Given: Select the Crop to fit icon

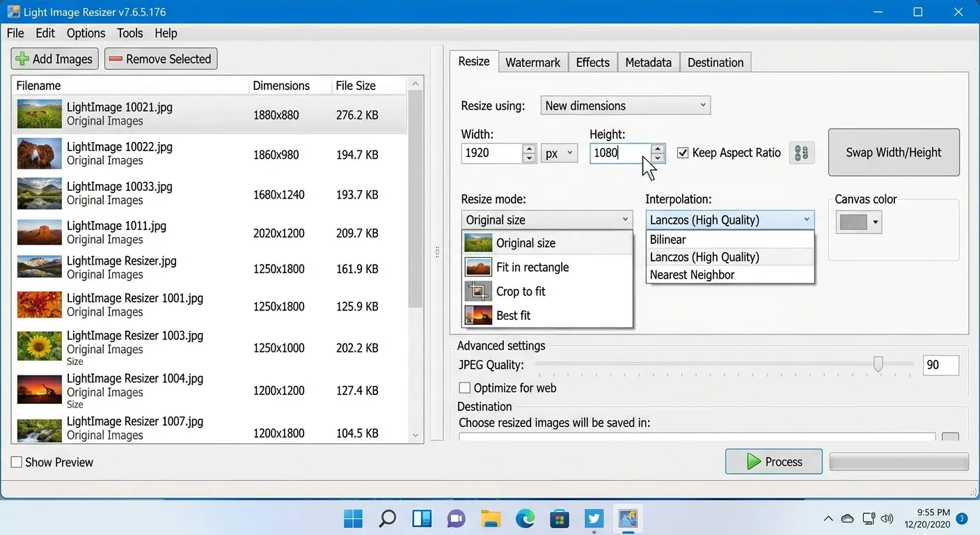Looking at the screenshot, I should (x=478, y=291).
